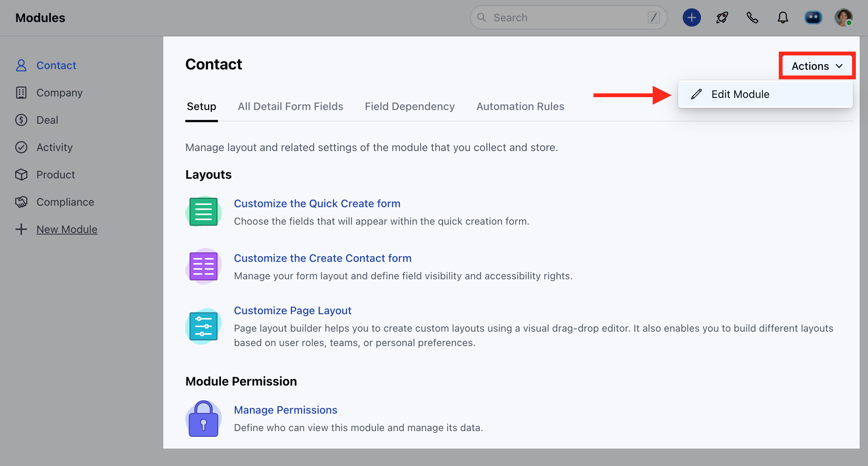Open the user profile avatar
This screenshot has width=868, height=466.
pyautogui.click(x=843, y=17)
